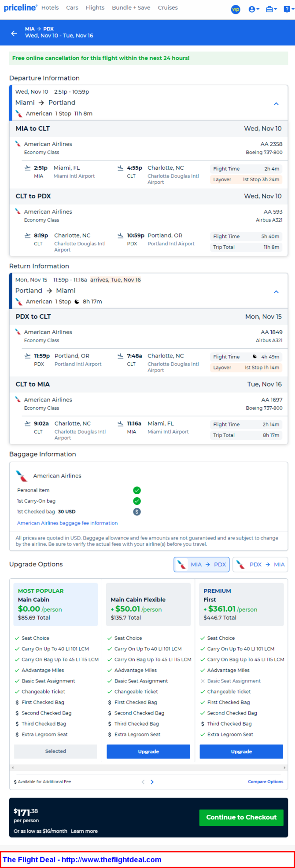Select the MIA → PDX upgrade toggle

point(202,565)
